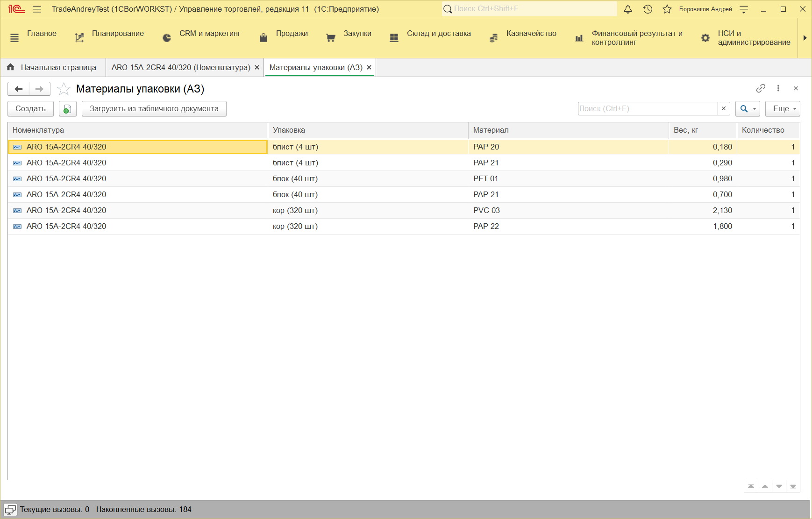Switch to the Начальная страница tab
This screenshot has height=519, width=812.
(58, 68)
